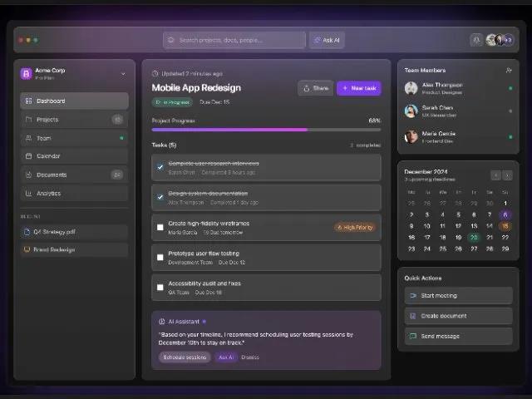The height and width of the screenshot is (399, 532).
Task: Select December 20 in the calendar
Action: point(474,238)
